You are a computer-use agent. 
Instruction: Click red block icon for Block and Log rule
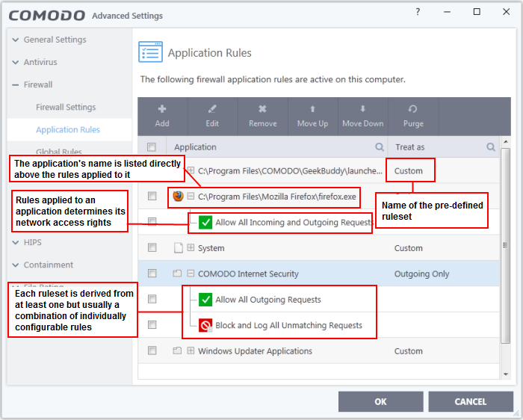point(205,325)
